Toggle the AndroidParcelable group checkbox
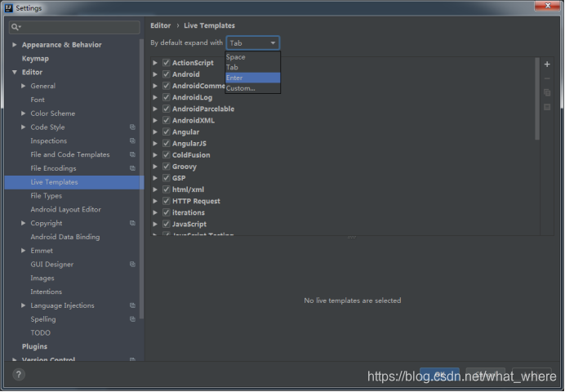 (166, 109)
